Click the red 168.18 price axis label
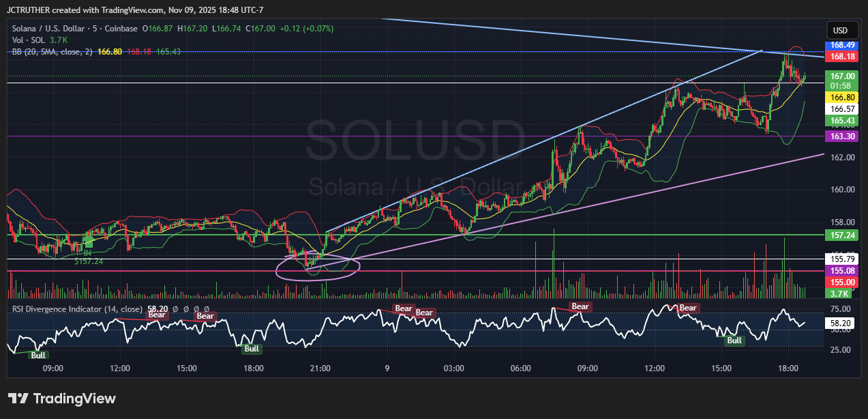This screenshot has width=868, height=419. tap(841, 55)
